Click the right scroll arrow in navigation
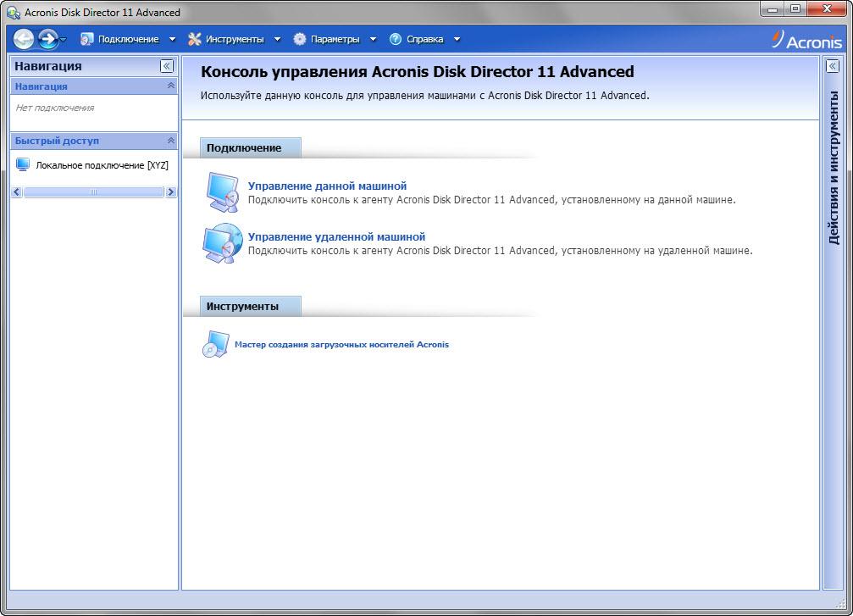853x616 pixels. pyautogui.click(x=171, y=191)
